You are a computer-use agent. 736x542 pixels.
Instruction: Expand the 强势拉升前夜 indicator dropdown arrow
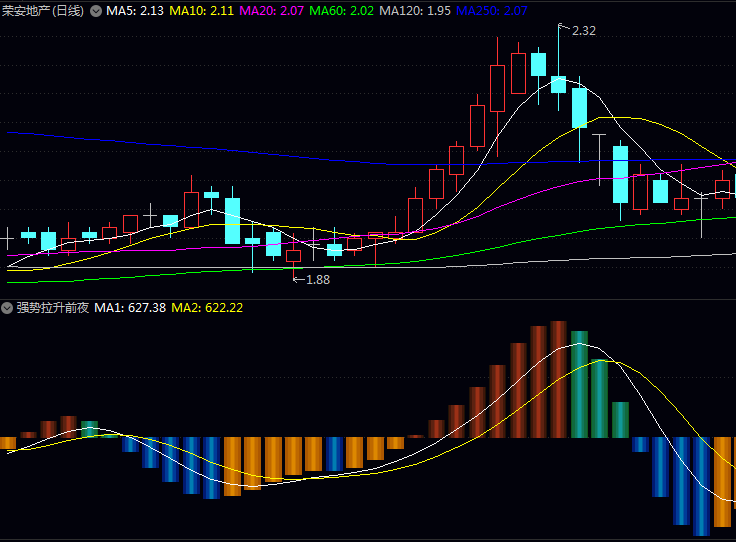click(x=8, y=308)
